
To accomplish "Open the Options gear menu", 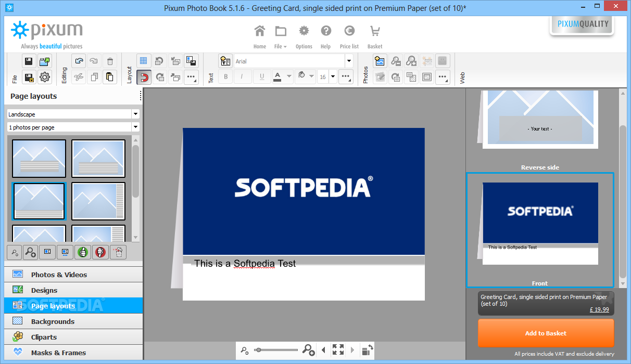I will (304, 36).
